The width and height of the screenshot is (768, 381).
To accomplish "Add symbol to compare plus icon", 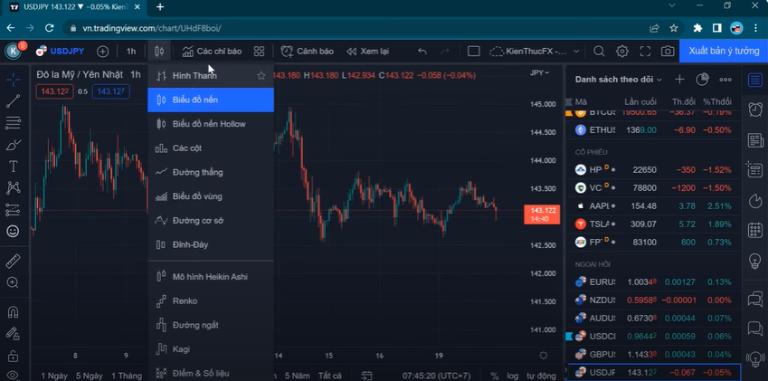I will coord(103,51).
